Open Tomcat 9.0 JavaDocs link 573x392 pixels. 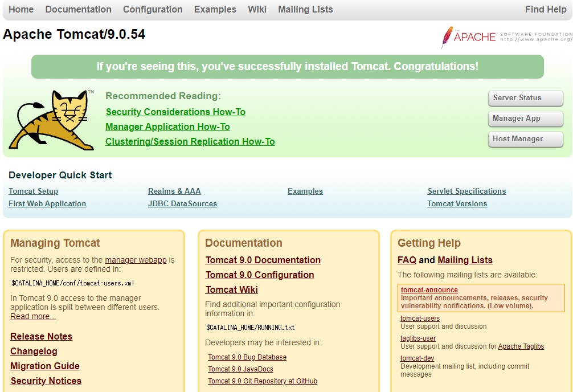point(240,369)
